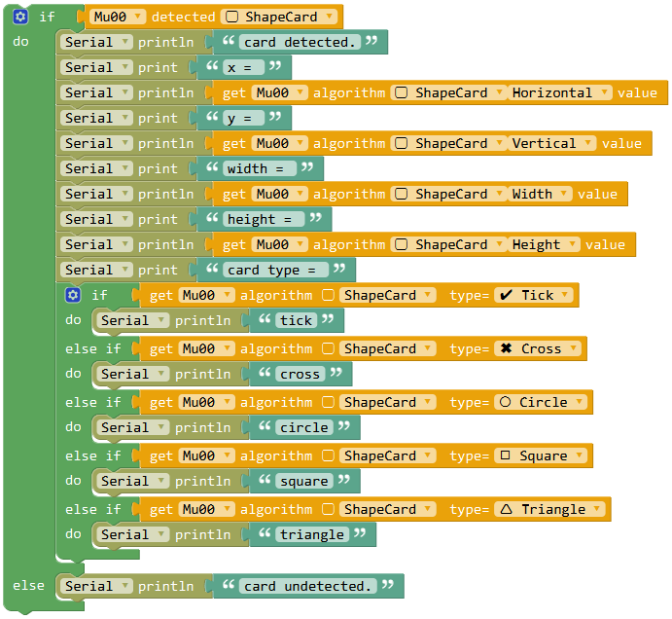Click card icon in Horizontal value row
This screenshot has width=672, height=619.
pos(401,92)
